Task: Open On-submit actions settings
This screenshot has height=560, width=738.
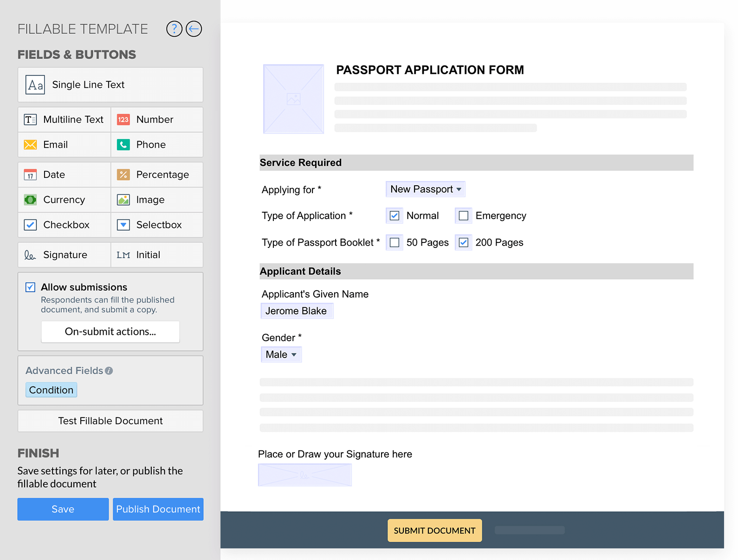Action: 110,332
